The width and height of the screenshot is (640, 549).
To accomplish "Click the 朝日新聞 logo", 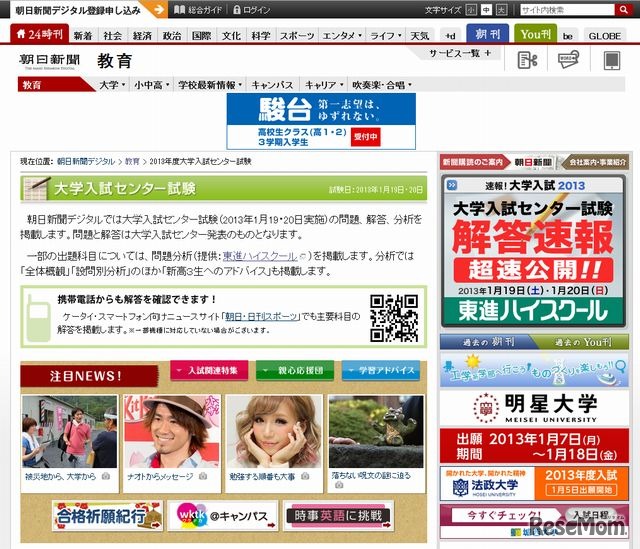I will click(x=49, y=61).
